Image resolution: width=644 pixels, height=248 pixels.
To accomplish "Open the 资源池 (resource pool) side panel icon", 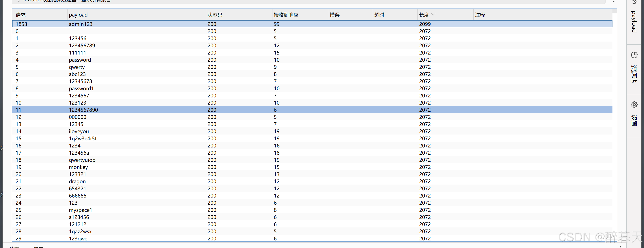I will click(634, 55).
